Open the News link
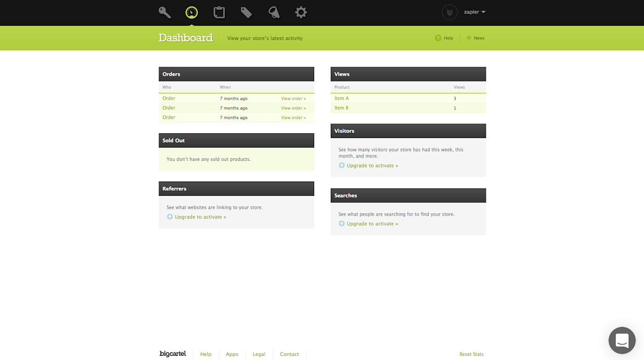 tap(479, 38)
